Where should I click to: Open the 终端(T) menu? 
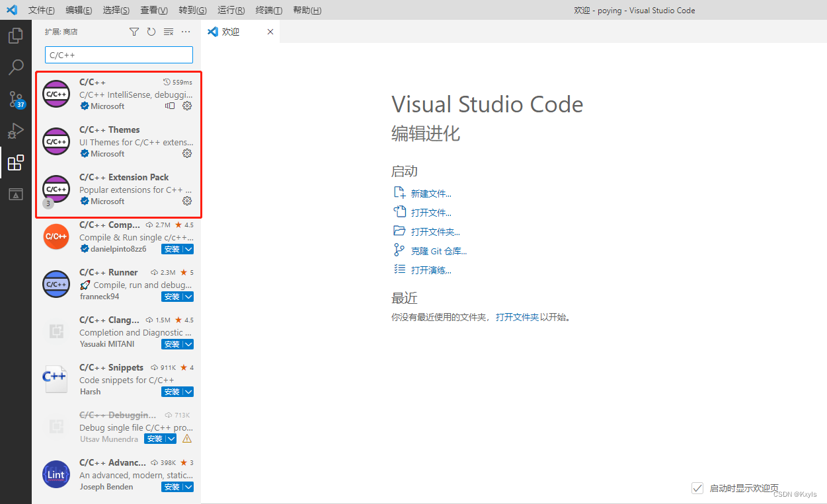click(268, 10)
